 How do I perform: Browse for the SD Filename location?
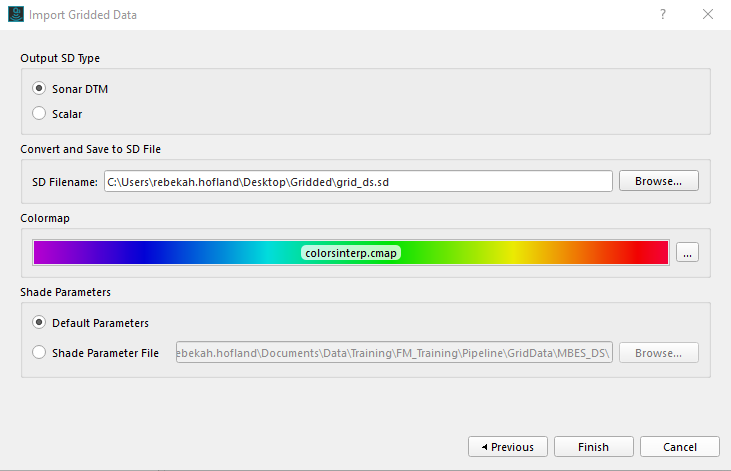(x=658, y=181)
